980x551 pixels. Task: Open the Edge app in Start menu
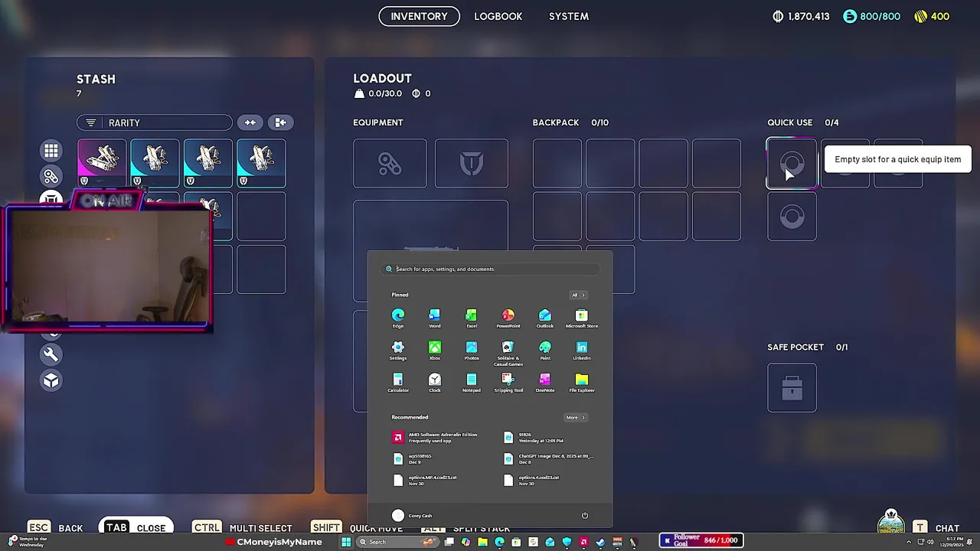398,318
